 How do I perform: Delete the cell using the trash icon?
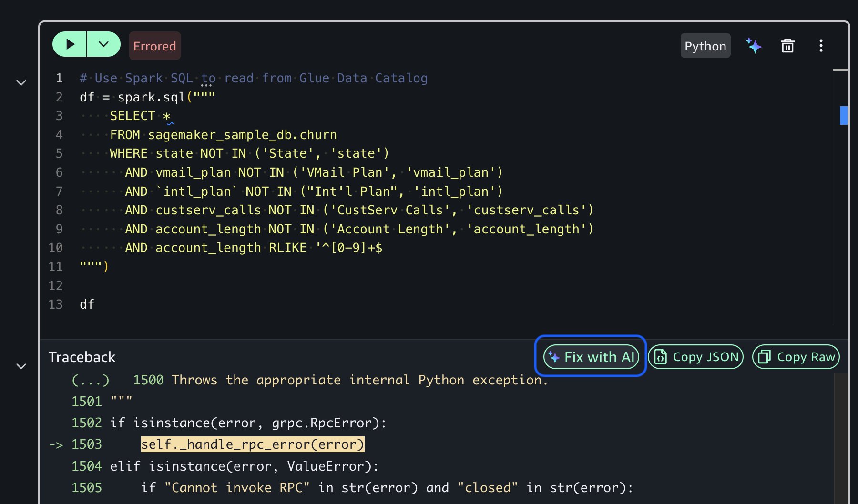tap(787, 46)
